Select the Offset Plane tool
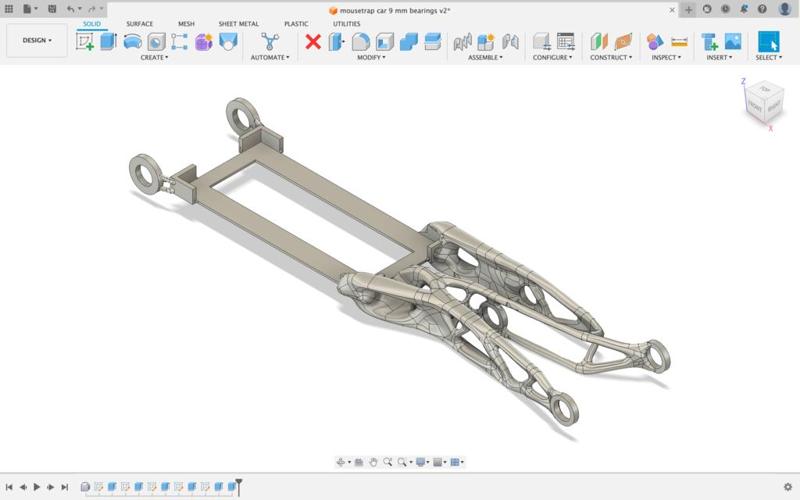This screenshot has height=500, width=800. 599,42
